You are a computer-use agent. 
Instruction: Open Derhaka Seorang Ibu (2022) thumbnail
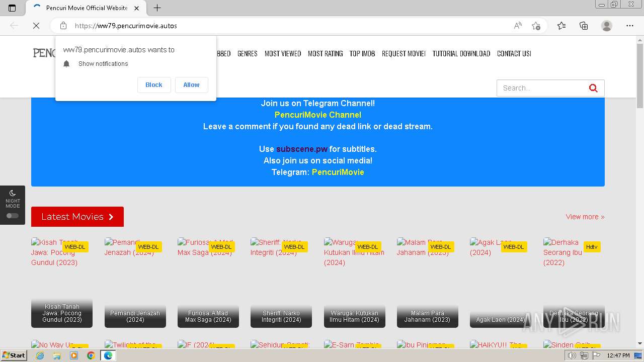(x=574, y=283)
